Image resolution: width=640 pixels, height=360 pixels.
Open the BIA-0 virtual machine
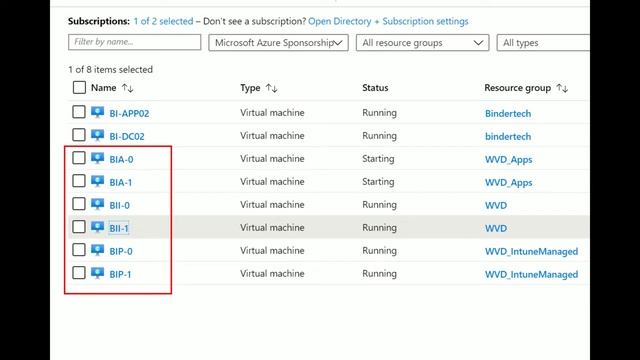pyautogui.click(x=121, y=160)
